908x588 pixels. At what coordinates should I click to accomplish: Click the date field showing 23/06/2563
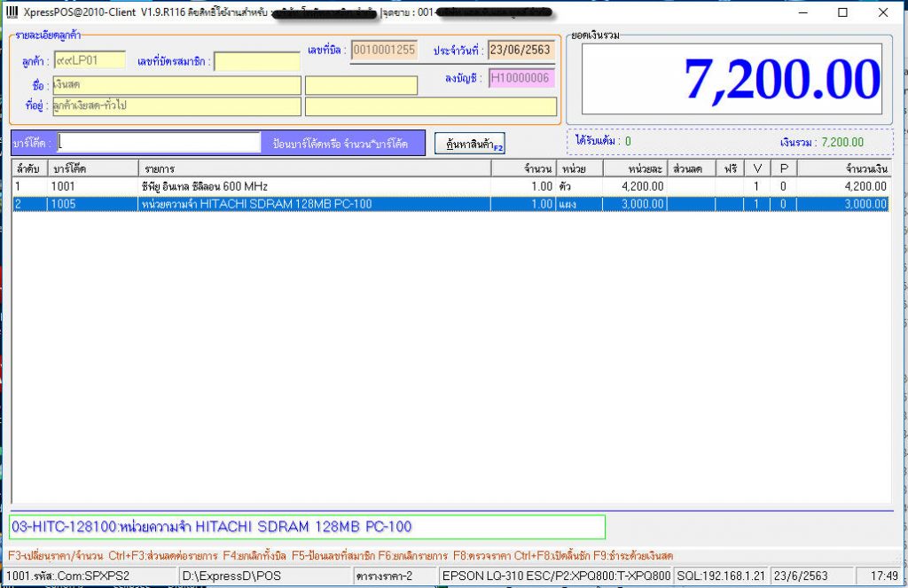522,51
